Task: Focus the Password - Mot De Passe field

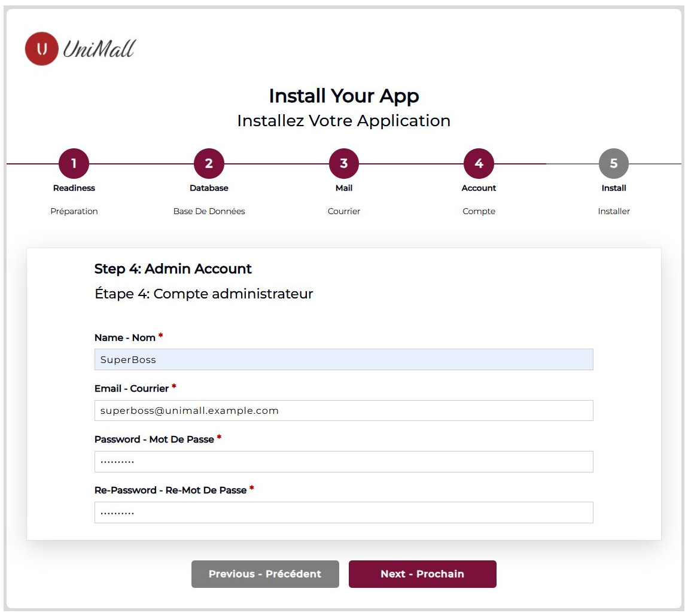Action: (x=343, y=462)
